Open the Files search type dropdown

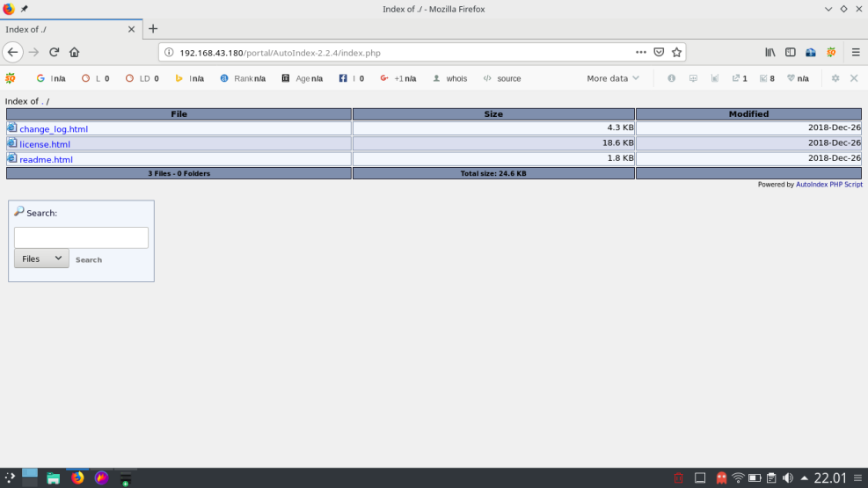tap(41, 259)
